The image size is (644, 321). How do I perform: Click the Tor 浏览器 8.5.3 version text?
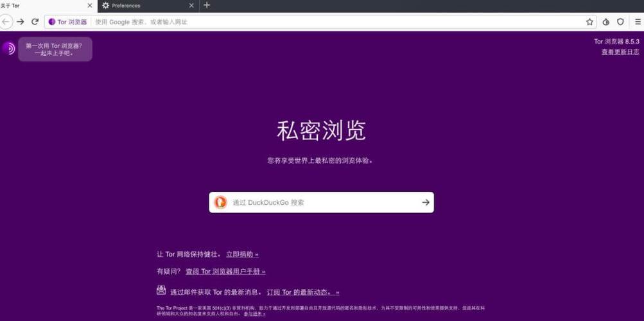click(x=616, y=42)
